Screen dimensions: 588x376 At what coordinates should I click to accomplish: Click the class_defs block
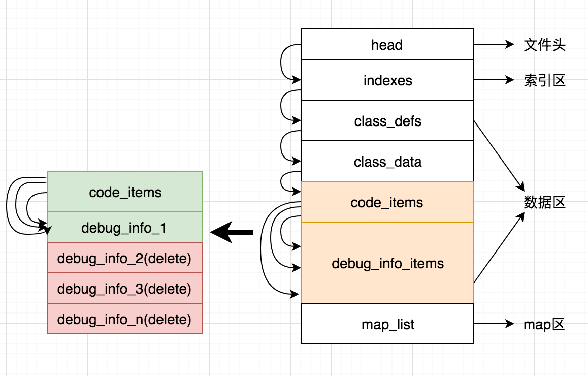tap(387, 121)
